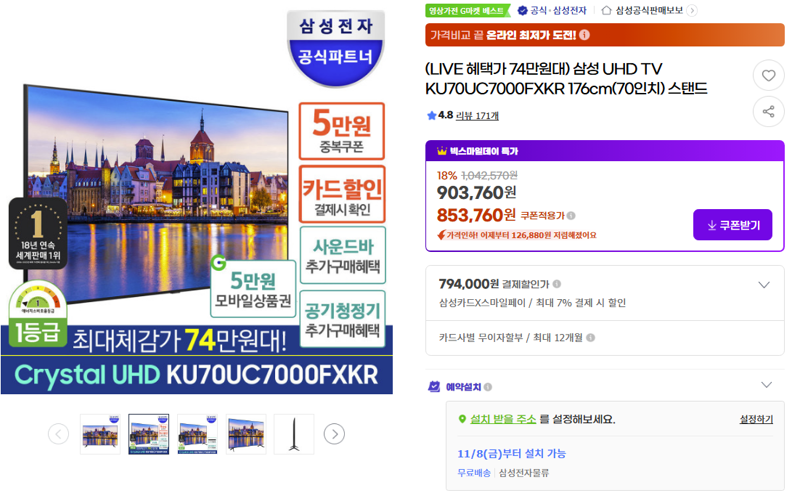This screenshot has width=800, height=493.
Task: Click the 903,760원 price
Action: click(x=477, y=193)
